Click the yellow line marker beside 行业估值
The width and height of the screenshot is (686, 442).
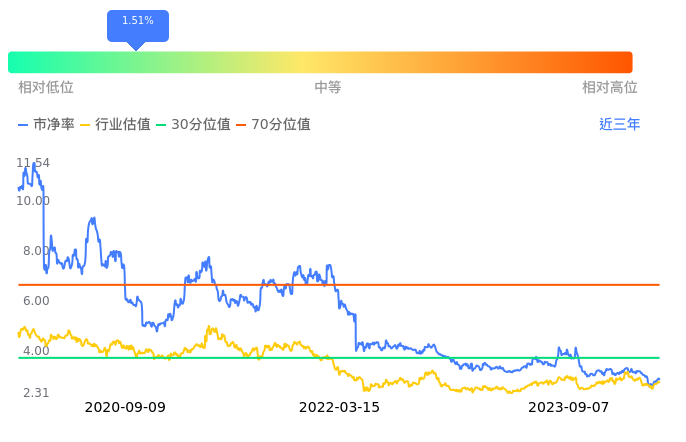[85, 125]
